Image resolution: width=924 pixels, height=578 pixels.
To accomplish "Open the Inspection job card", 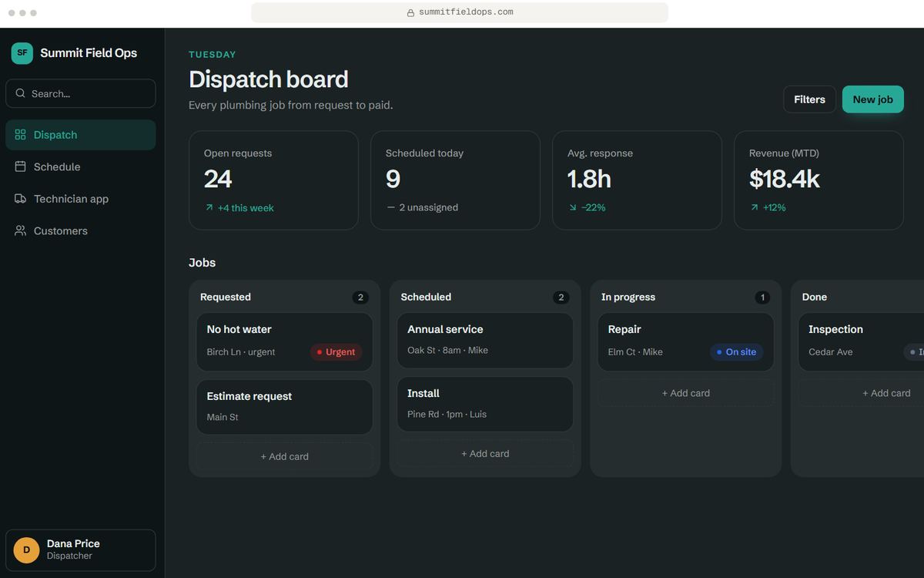I will click(861, 341).
